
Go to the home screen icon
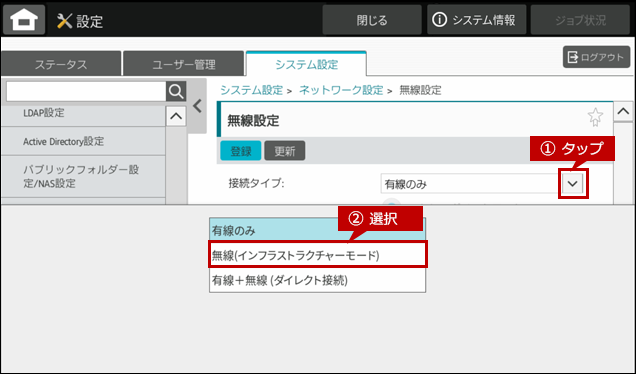coord(24,19)
